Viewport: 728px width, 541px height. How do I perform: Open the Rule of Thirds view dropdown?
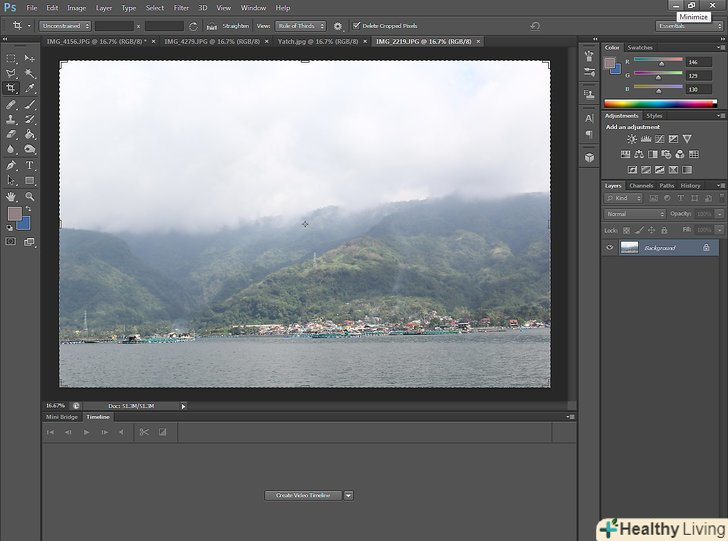pyautogui.click(x=300, y=26)
